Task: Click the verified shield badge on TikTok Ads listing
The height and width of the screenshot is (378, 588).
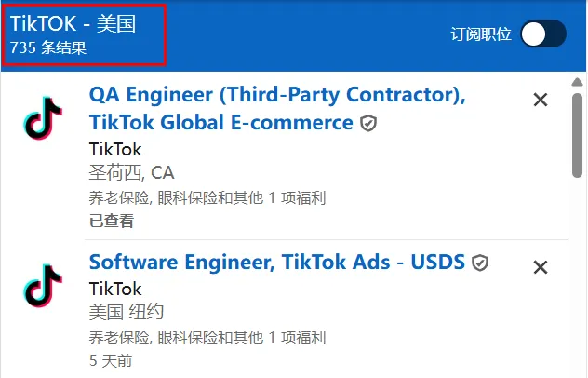Action: 480,263
